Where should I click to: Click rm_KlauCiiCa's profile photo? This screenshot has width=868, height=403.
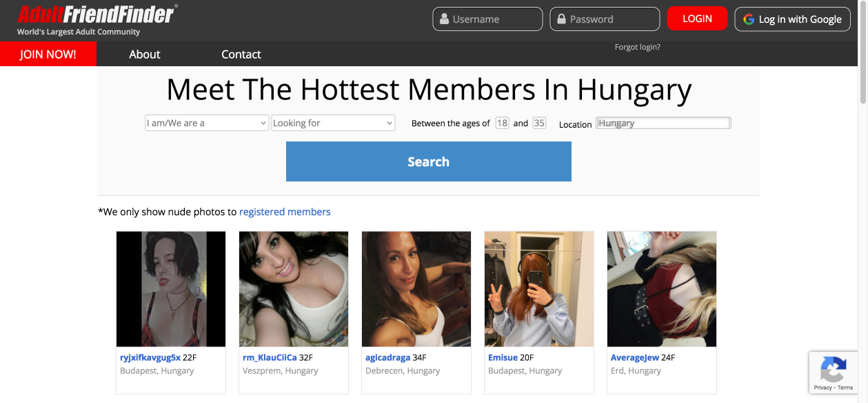coord(293,288)
